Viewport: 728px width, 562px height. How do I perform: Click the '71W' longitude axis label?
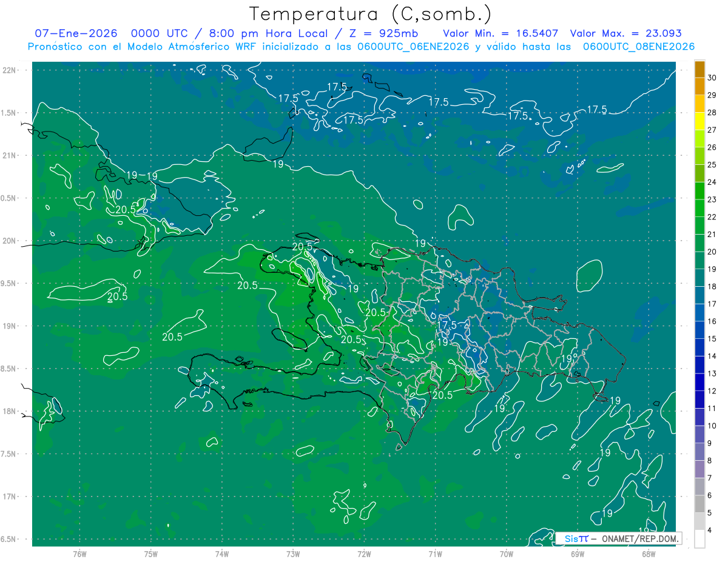pos(435,554)
